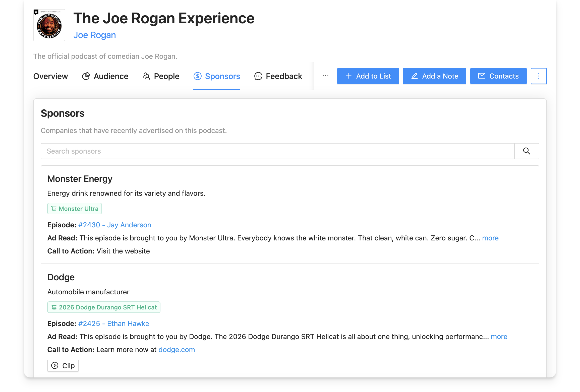Open the three-dot vertical overflow menu

(x=539, y=76)
